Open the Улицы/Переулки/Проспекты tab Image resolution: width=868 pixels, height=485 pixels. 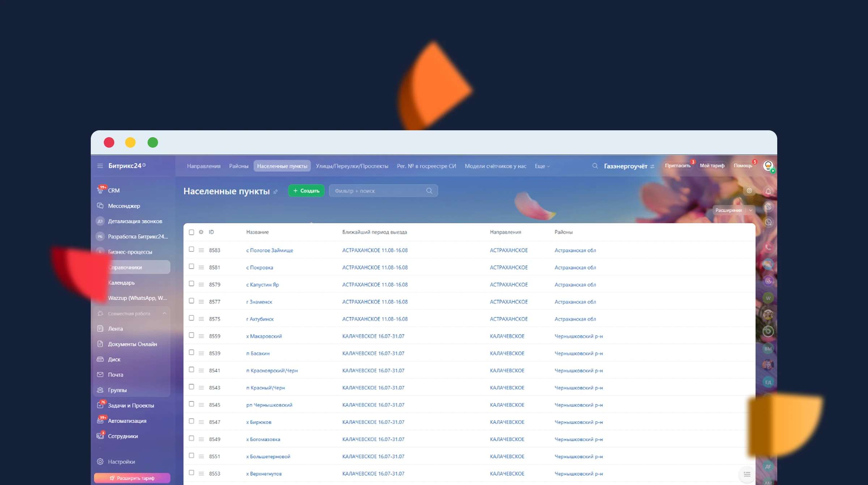(x=352, y=166)
